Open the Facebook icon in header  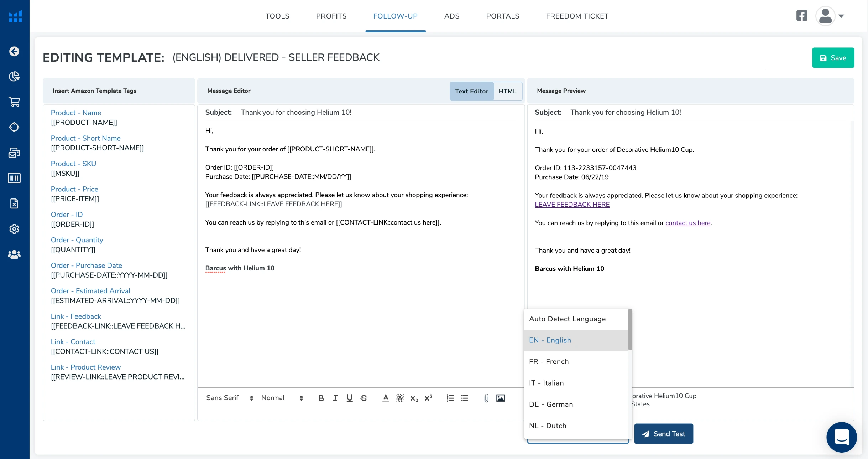pos(801,16)
